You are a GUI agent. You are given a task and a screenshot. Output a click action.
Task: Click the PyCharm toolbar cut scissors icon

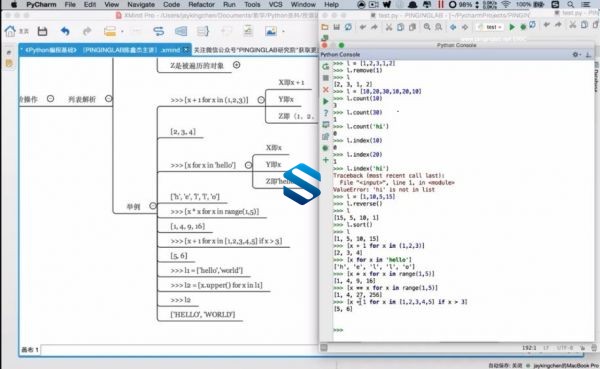pos(389,27)
